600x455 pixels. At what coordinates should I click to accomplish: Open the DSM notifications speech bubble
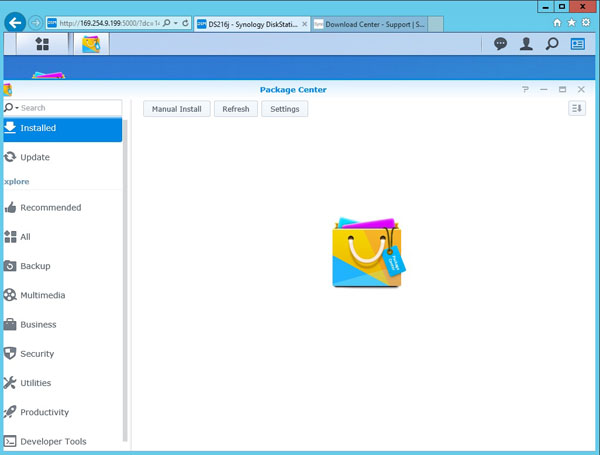point(500,44)
